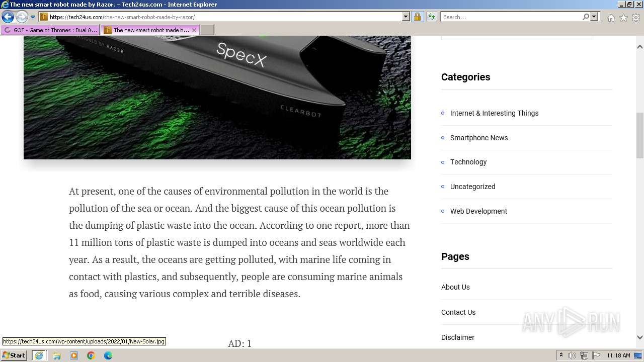Click the 11:18 AM system clock

(618, 355)
